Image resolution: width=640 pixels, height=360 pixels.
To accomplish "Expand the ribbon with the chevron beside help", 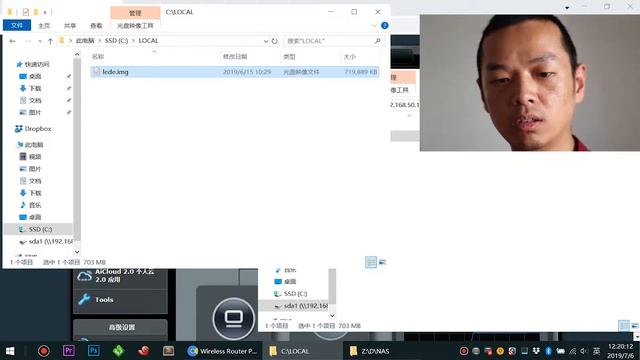I will point(374,26).
